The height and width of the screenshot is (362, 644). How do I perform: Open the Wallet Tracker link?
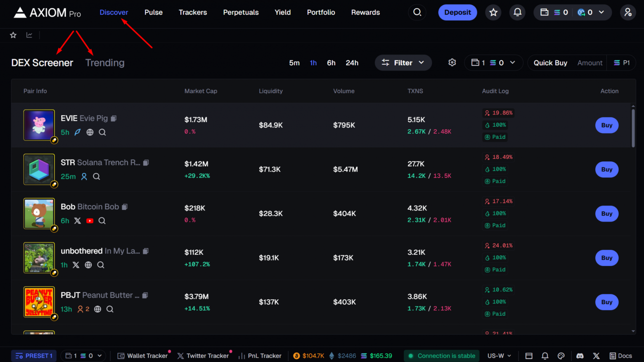pyautogui.click(x=143, y=355)
